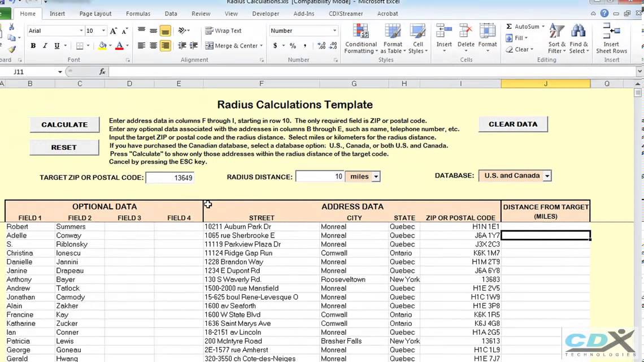Image resolution: width=644 pixels, height=362 pixels.
Task: Open the Clear menu
Action: 520,49
